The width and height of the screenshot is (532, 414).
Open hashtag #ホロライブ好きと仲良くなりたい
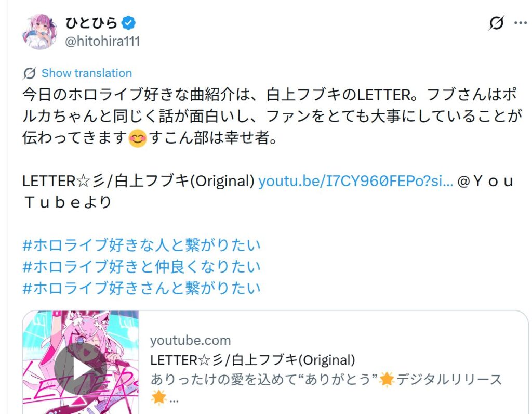141,267
